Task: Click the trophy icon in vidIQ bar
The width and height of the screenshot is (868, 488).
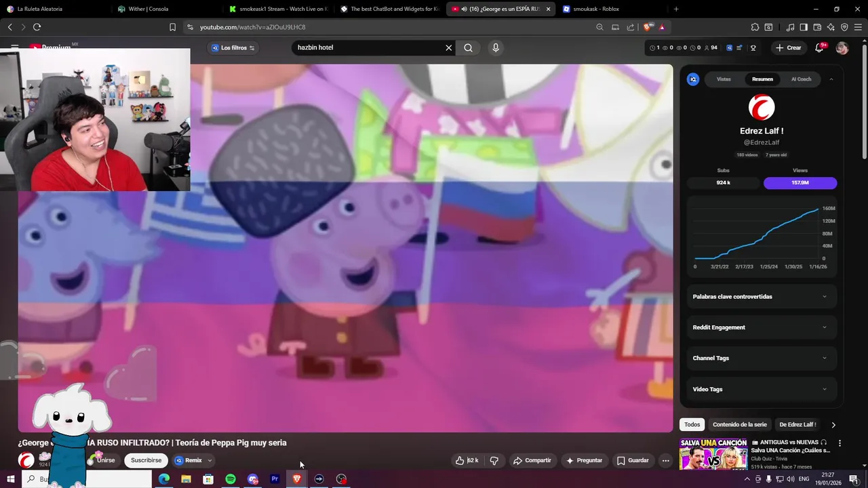Action: tap(753, 47)
